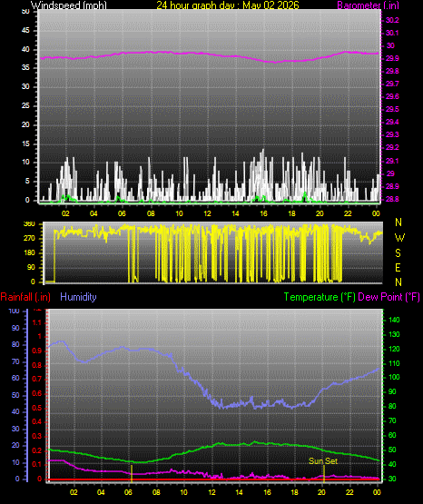Click the 'Temperature (°F)' legend label
Screen dimensions: 423x504
point(320,297)
